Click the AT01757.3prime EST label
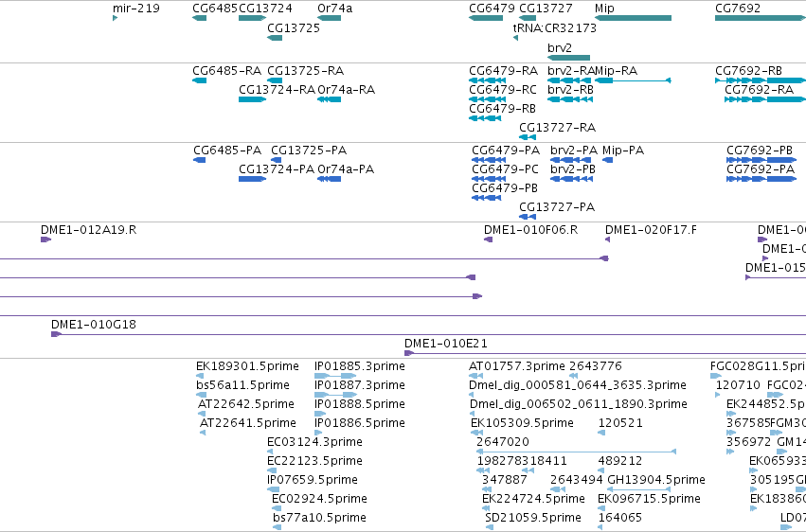This screenshot has height=532, width=806. click(516, 366)
